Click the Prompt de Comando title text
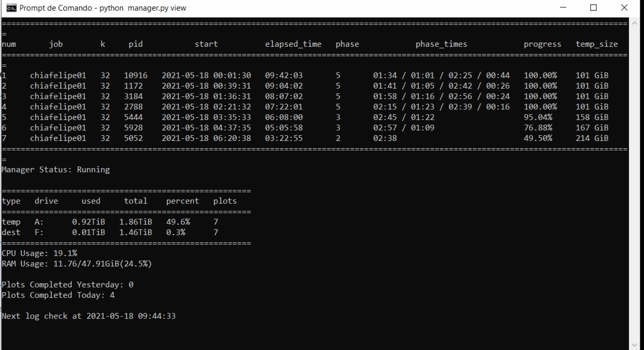 56,8
